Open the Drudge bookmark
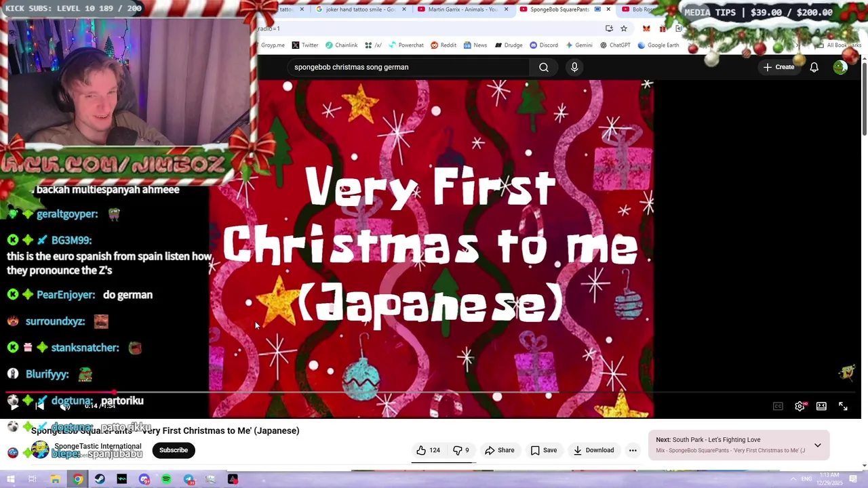Screen dimensions: 868x488 pyautogui.click(x=509, y=45)
